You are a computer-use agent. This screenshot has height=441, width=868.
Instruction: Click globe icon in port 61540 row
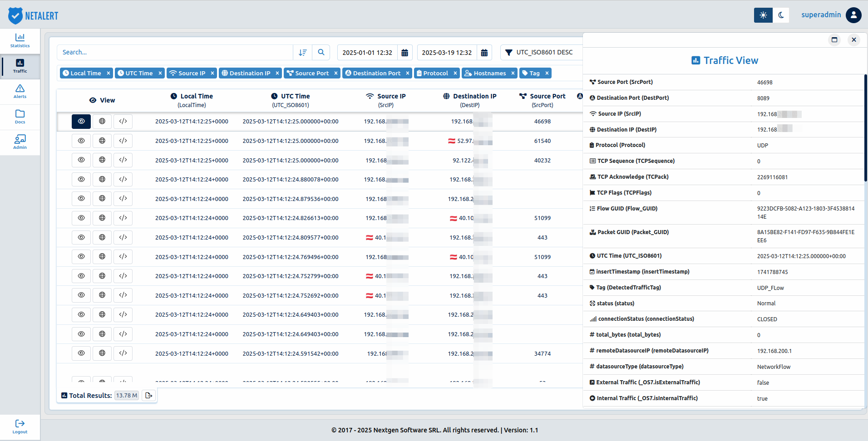tap(102, 141)
